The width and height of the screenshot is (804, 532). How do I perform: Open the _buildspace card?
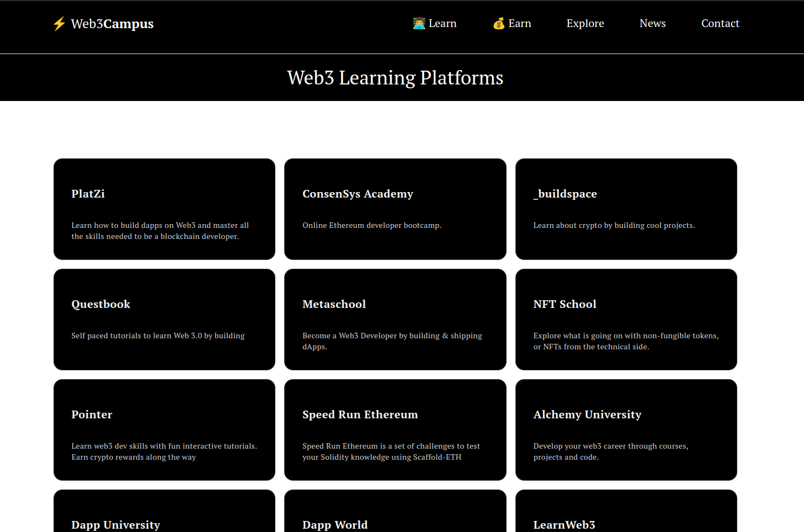tap(626, 209)
